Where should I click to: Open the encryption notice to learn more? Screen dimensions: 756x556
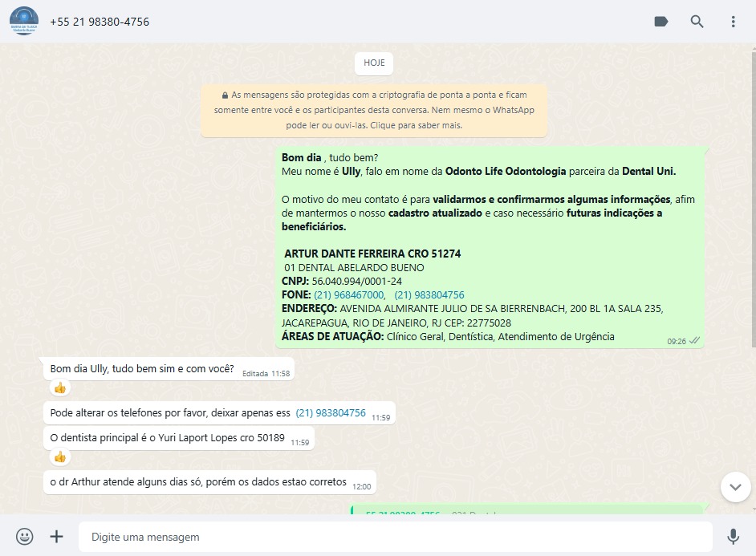[374, 111]
